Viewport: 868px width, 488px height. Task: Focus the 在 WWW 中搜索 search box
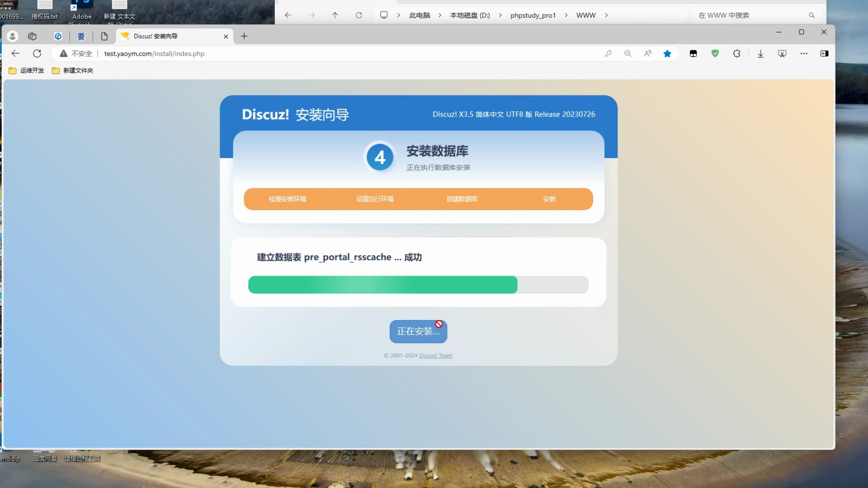click(755, 15)
